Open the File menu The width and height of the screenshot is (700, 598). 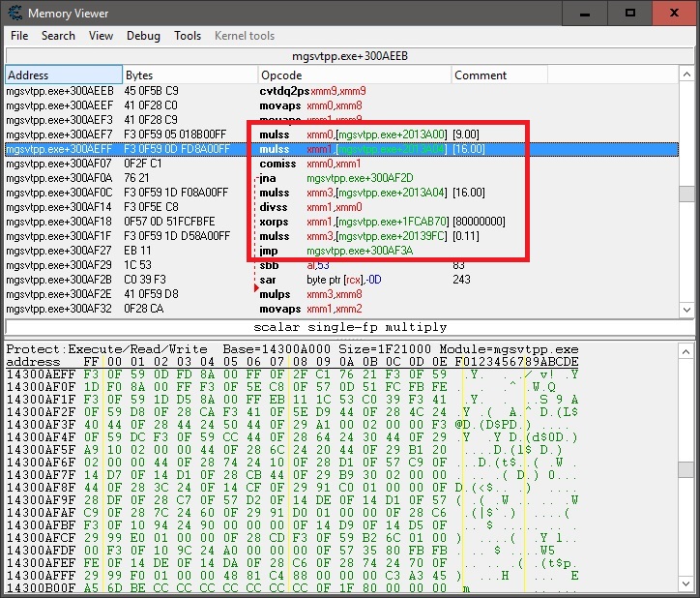19,36
